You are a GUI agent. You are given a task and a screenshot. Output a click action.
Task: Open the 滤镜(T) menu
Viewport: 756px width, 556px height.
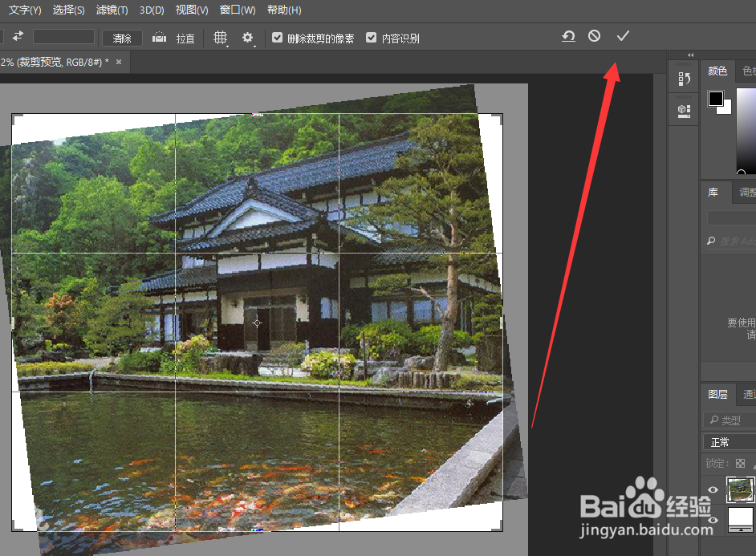point(112,10)
